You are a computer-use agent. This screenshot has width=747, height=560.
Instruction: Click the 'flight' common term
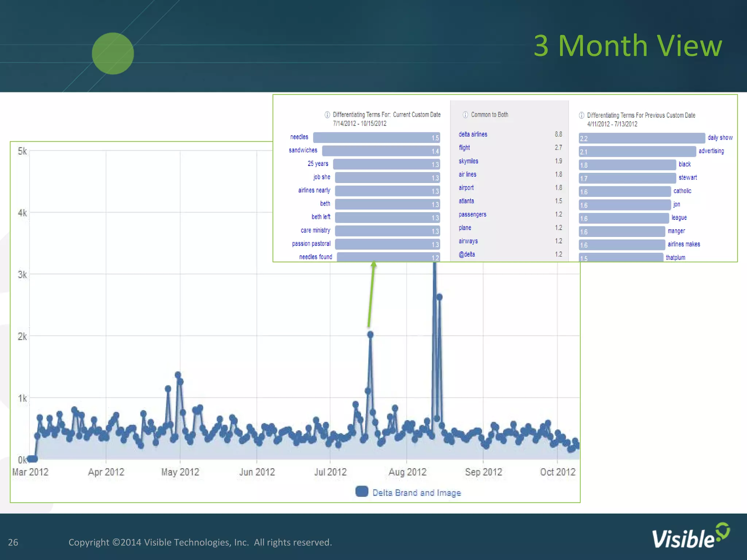point(464,148)
